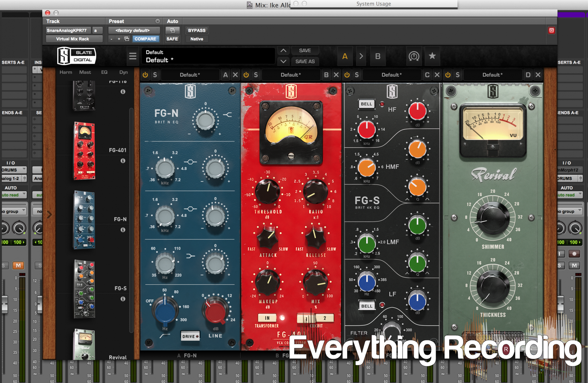This screenshot has height=383, width=588.
Task: Switch FG-S HF band BELL button
Action: [366, 104]
